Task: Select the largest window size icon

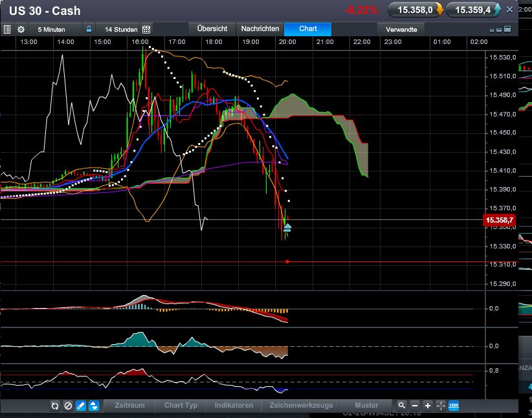Action: point(507,29)
